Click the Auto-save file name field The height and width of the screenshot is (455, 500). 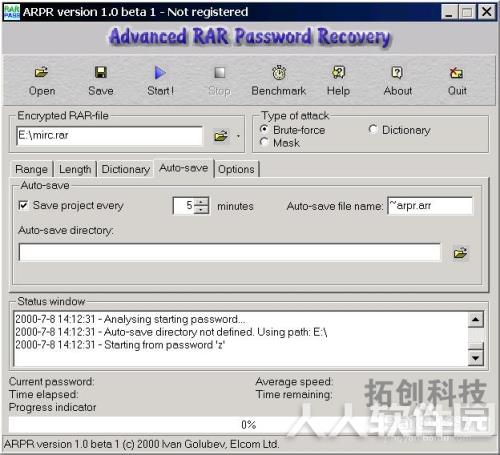point(430,206)
